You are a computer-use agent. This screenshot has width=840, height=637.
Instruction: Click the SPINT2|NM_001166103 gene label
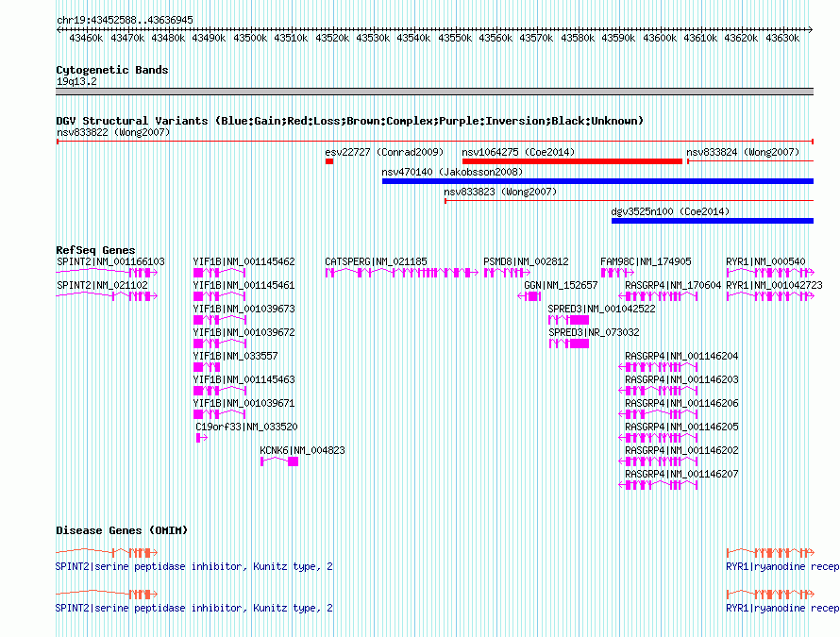point(110,261)
